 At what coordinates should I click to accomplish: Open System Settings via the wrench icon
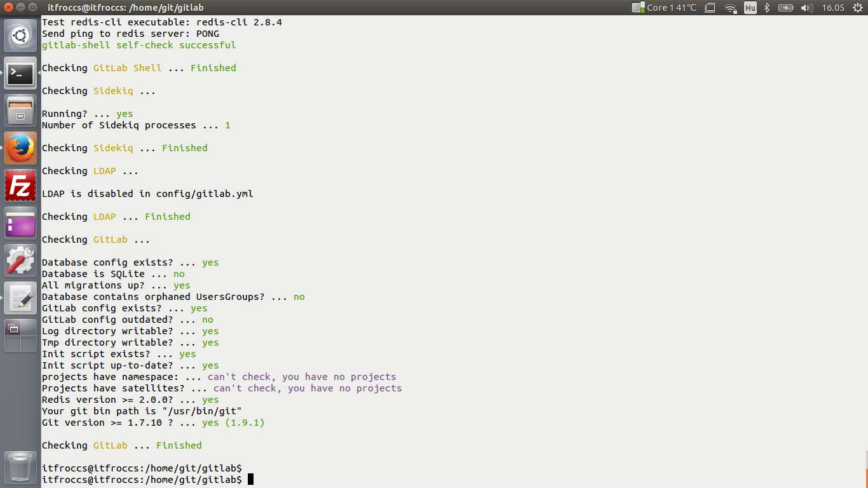point(20,260)
